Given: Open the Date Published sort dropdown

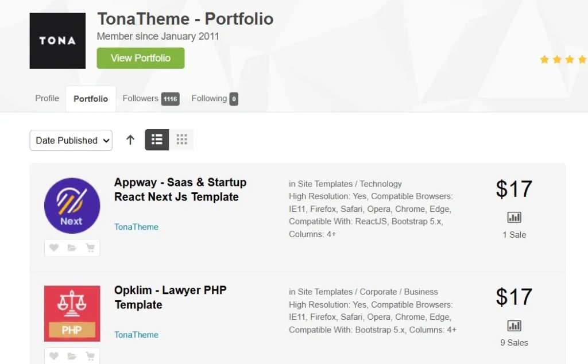Looking at the screenshot, I should tap(71, 140).
